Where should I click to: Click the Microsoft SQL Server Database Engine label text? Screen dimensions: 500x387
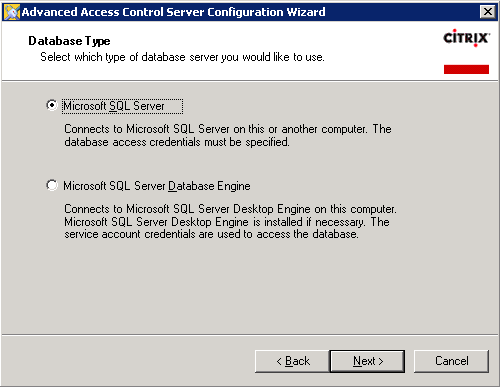click(x=157, y=186)
